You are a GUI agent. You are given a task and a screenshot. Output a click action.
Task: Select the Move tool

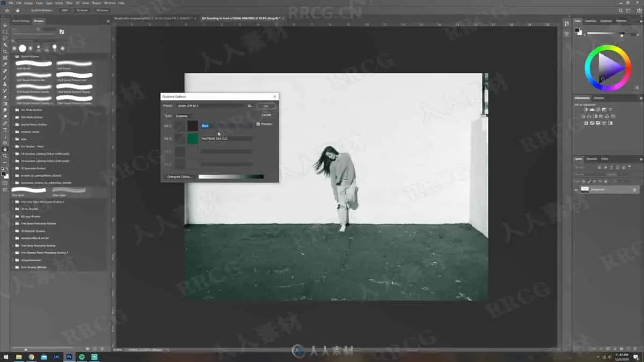coord(5,25)
